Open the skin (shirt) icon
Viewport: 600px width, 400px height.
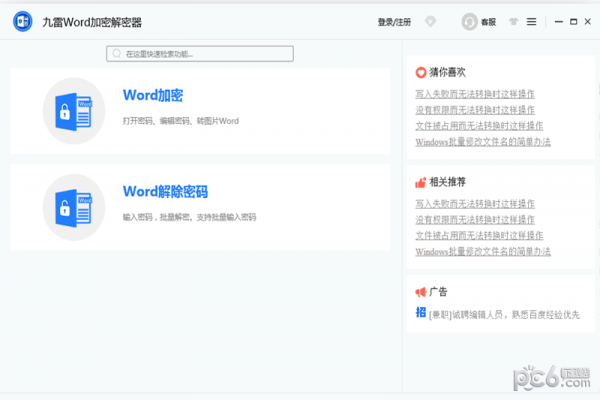click(x=514, y=22)
